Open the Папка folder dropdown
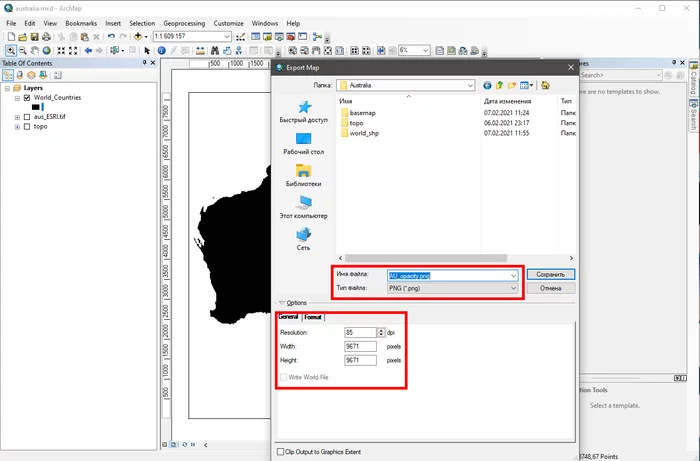The width and height of the screenshot is (700, 461). click(470, 85)
